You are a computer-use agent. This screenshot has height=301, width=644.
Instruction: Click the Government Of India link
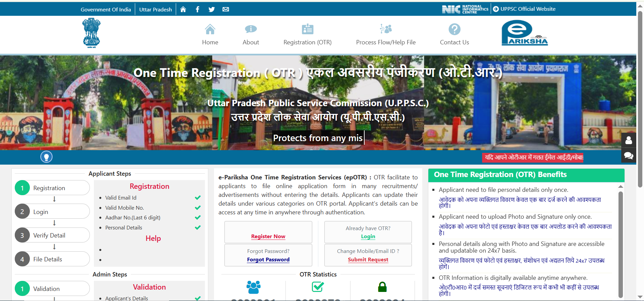(106, 9)
